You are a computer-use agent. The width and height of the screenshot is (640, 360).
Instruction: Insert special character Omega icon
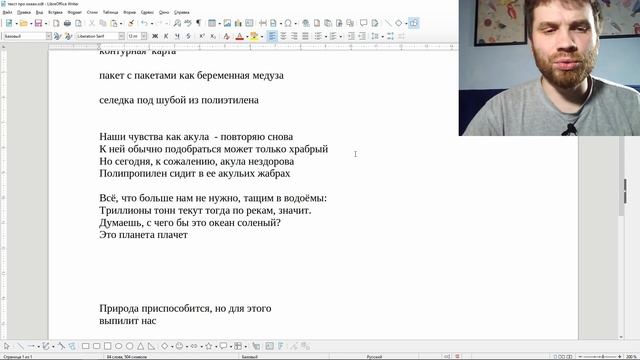(288, 23)
